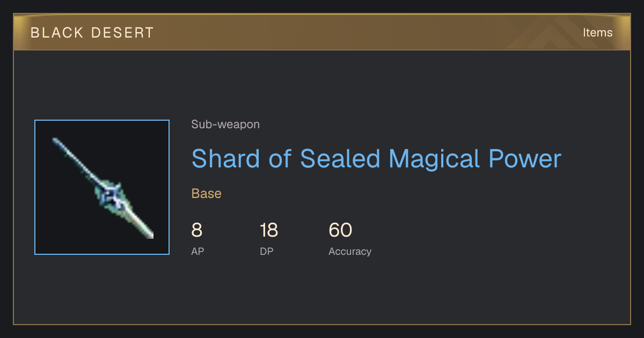The image size is (644, 338).
Task: Click the Accuracy stat label
Action: [350, 251]
